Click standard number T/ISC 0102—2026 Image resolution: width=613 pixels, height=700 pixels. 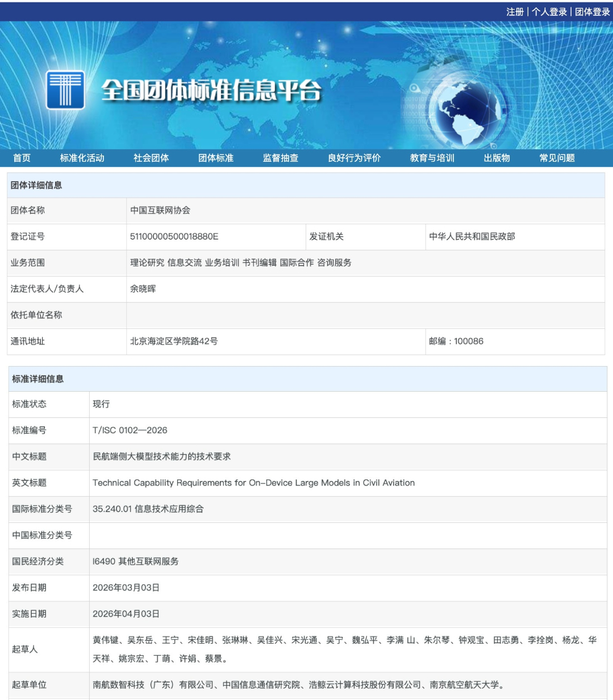point(130,430)
